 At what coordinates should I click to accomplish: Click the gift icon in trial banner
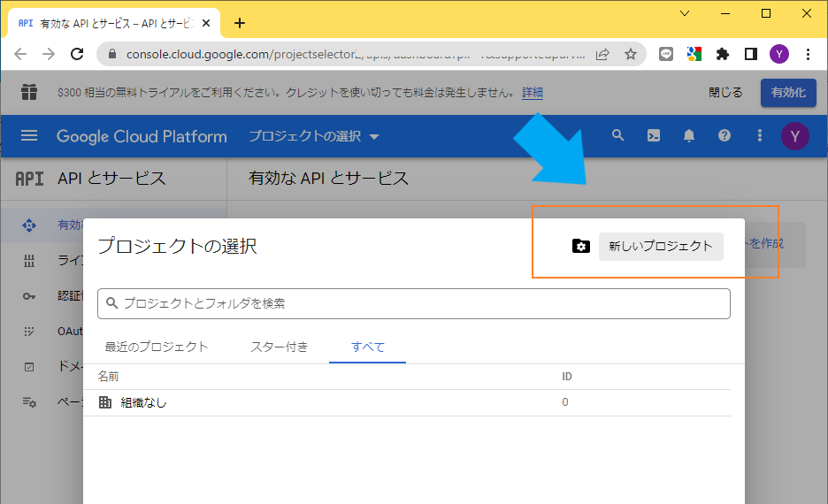pos(29,92)
